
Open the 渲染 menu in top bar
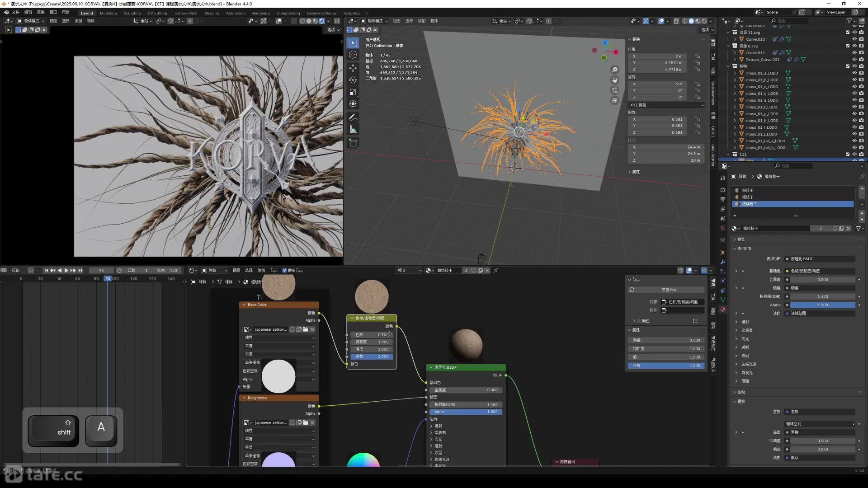click(41, 12)
